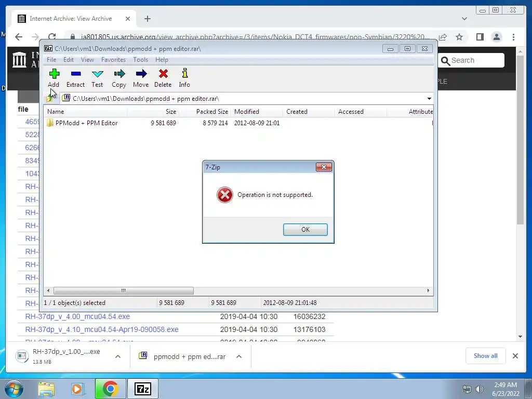The height and width of the screenshot is (399, 532).
Task: Expand options for ppmodd + ppm ed rar download
Action: coord(239,356)
